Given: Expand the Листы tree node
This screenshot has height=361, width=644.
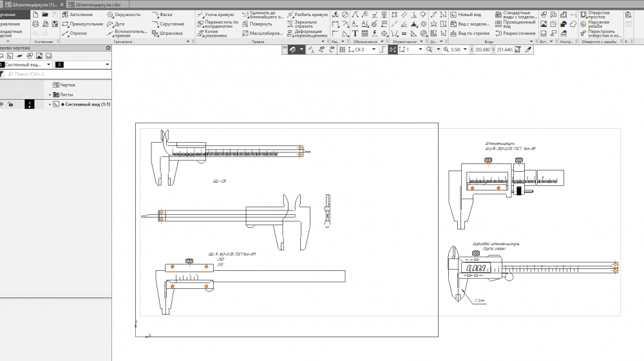Looking at the screenshot, I should pyautogui.click(x=50, y=95).
